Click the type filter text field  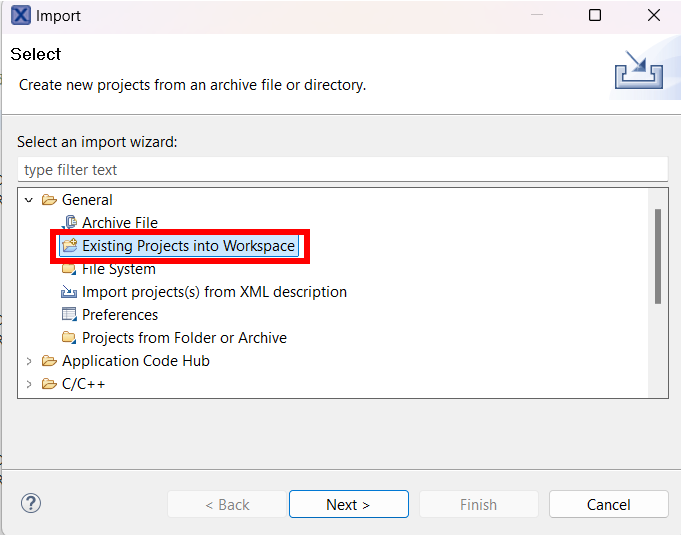click(x=342, y=170)
